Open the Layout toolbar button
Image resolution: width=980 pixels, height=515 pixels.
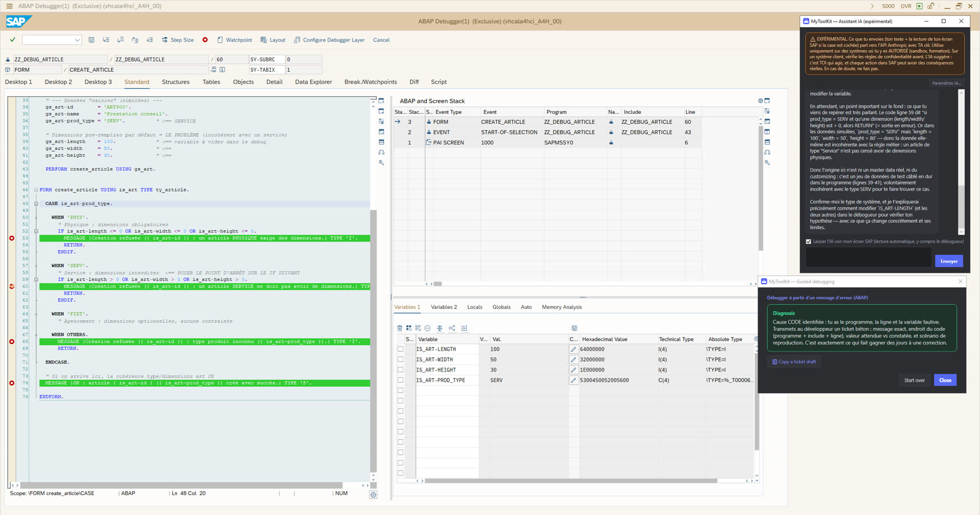pos(273,40)
